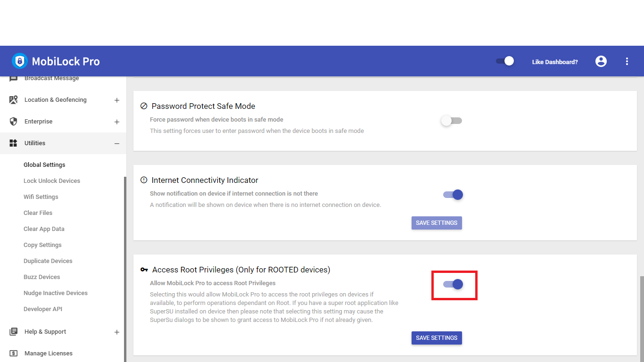
Task: Toggle the Like Dashboard switch in header
Action: (x=504, y=61)
